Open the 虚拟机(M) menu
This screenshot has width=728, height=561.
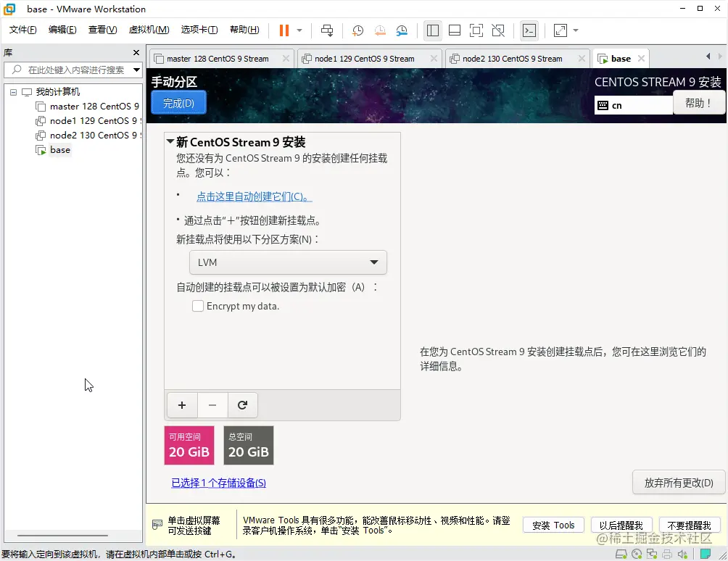[149, 30]
